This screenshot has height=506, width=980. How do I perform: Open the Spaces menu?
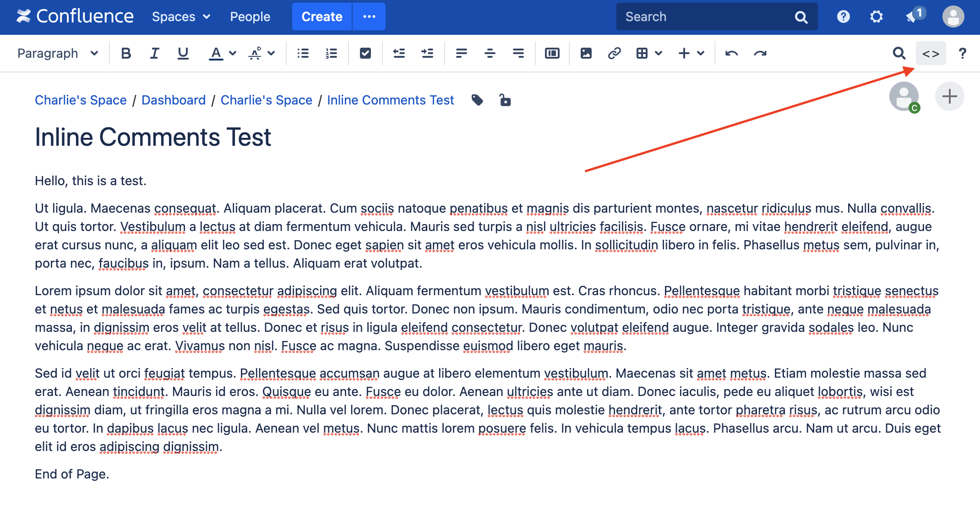[x=181, y=17]
